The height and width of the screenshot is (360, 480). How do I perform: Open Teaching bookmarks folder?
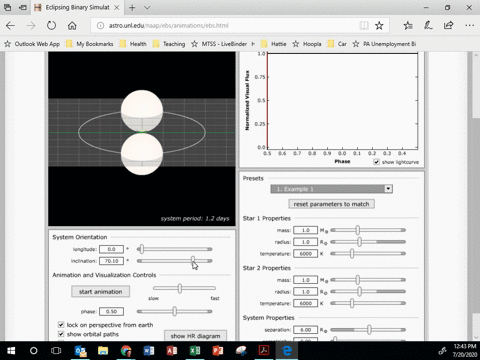click(x=169, y=44)
